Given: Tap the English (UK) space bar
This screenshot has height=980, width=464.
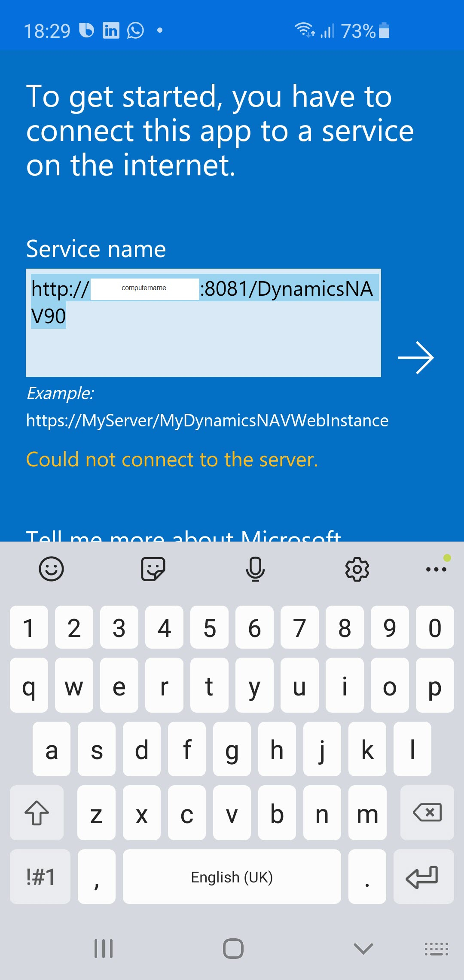Looking at the screenshot, I should point(232,876).
